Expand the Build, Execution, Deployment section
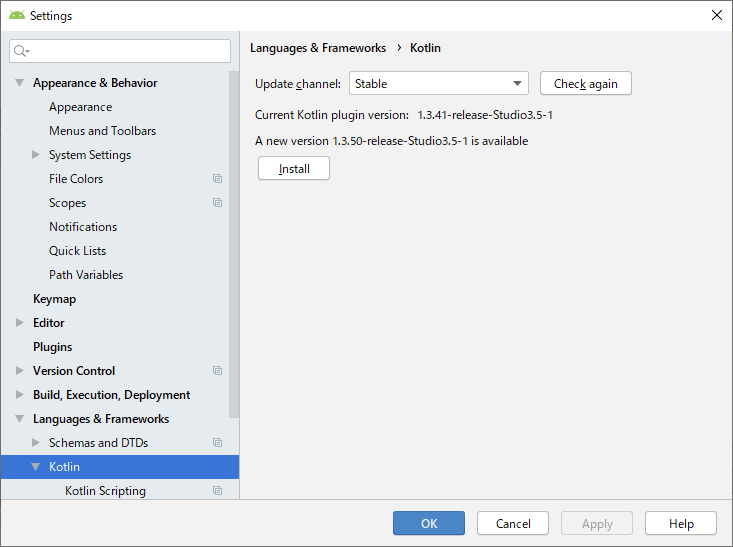This screenshot has width=733, height=547. (x=20, y=395)
